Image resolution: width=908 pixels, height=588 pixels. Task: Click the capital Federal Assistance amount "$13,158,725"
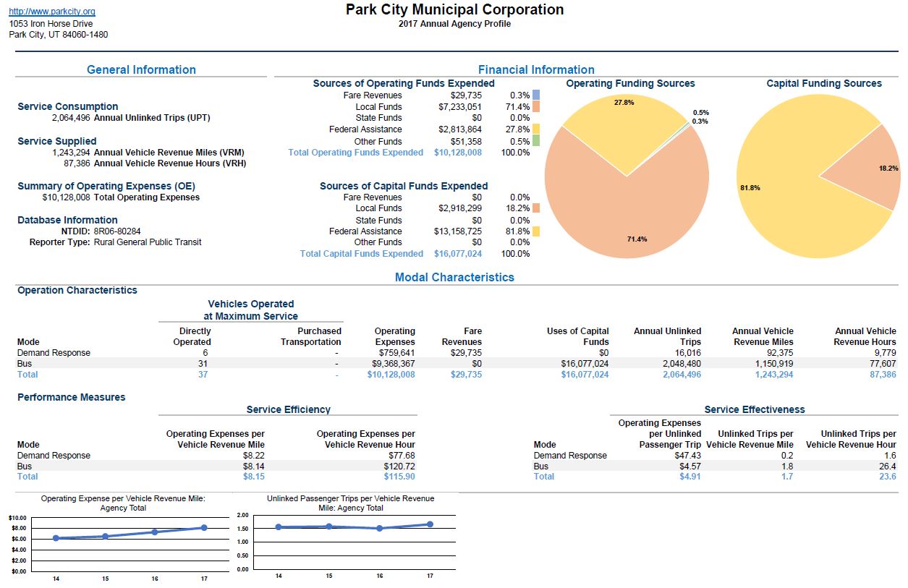point(458,231)
